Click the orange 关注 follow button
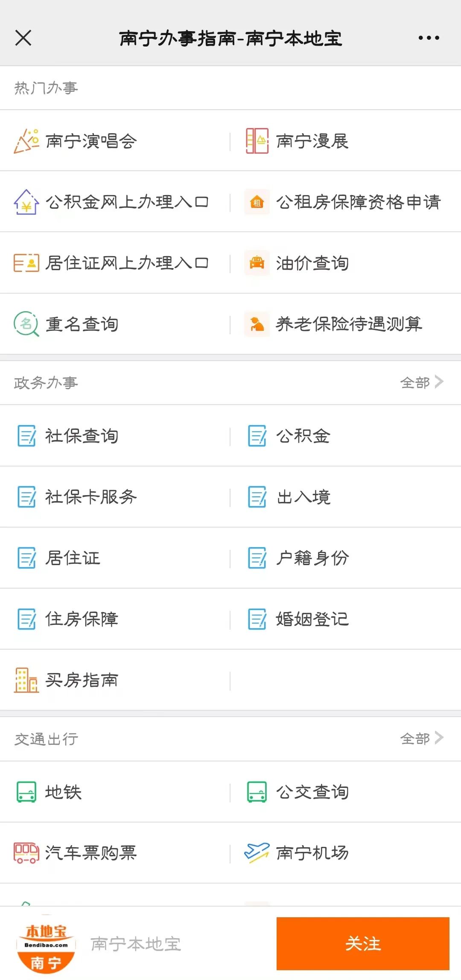 point(363,944)
